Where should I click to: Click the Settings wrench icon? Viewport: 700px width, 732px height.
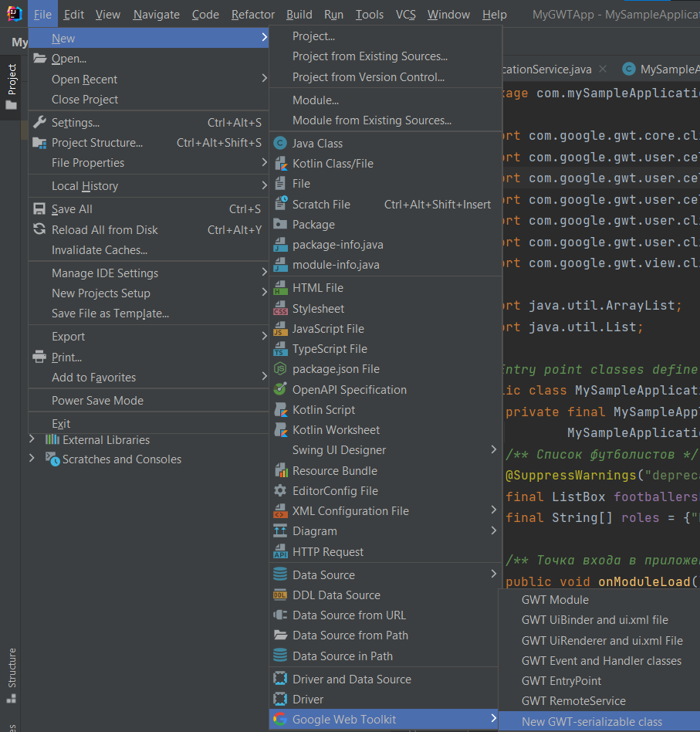[x=39, y=122]
